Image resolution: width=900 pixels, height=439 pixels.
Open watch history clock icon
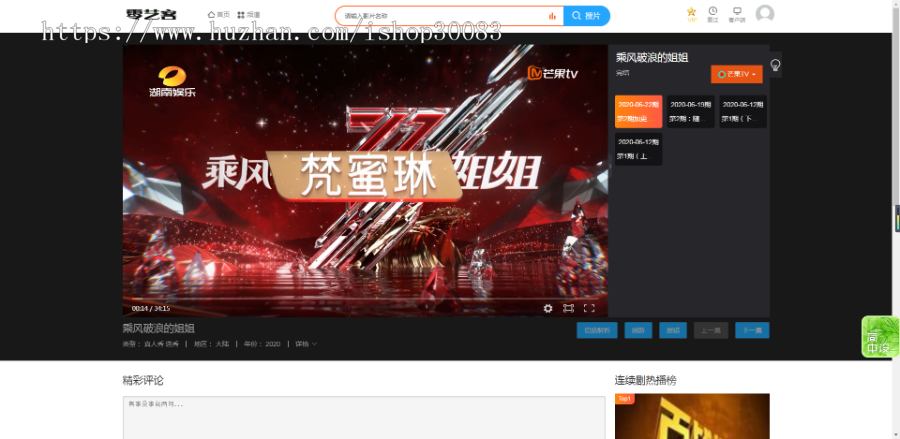tap(713, 14)
